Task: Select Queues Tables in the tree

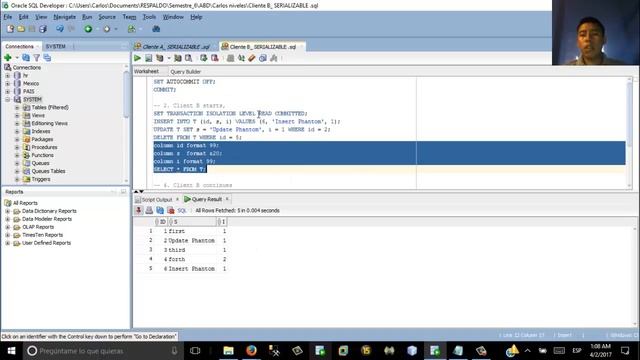Action: click(x=48, y=171)
